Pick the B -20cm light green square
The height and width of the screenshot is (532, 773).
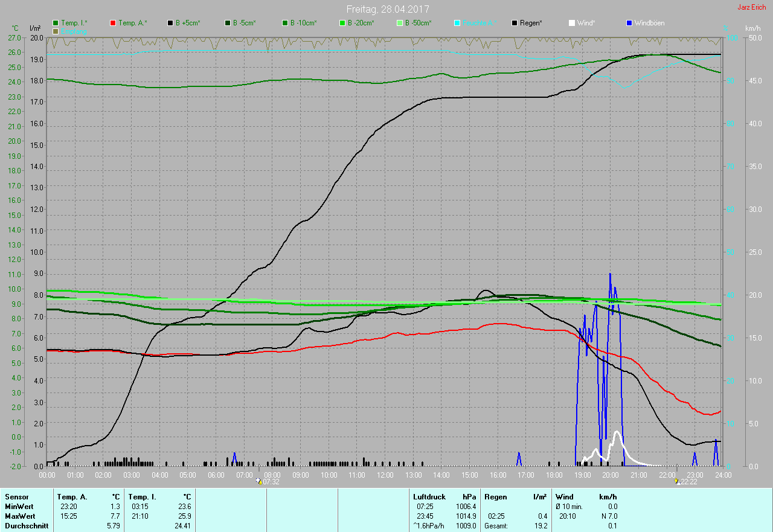coord(342,23)
